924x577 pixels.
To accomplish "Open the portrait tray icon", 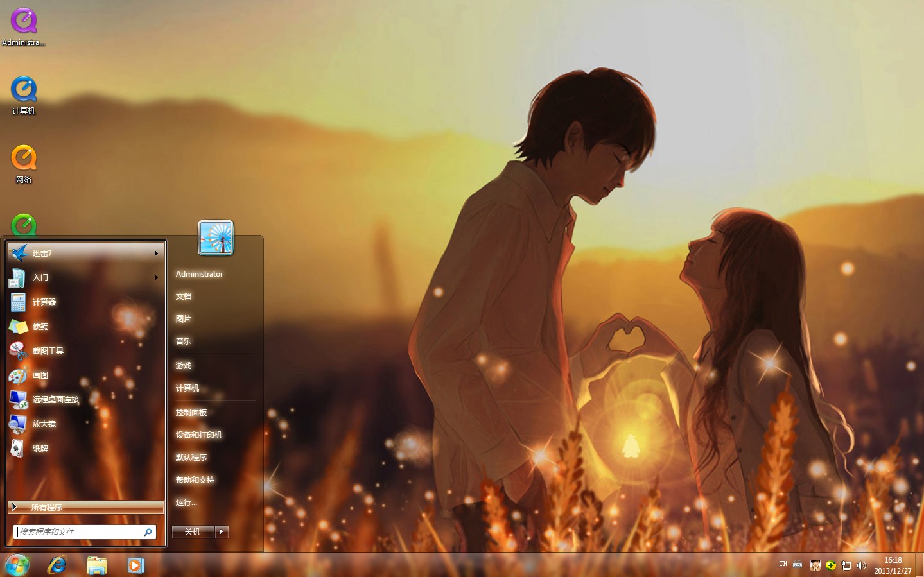I will 815,565.
